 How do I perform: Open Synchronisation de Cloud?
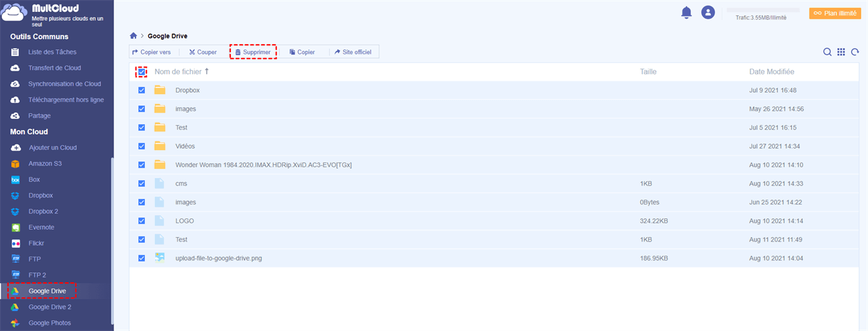point(65,84)
